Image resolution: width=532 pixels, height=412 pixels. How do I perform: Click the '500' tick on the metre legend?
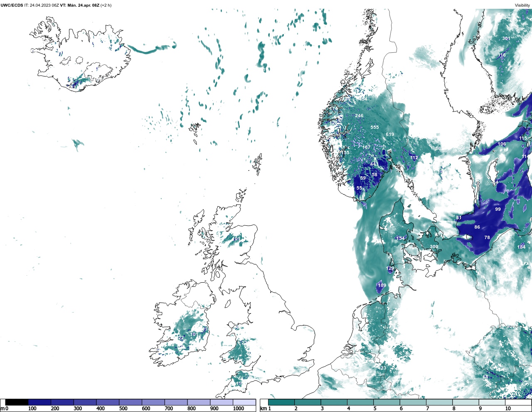tap(123, 409)
